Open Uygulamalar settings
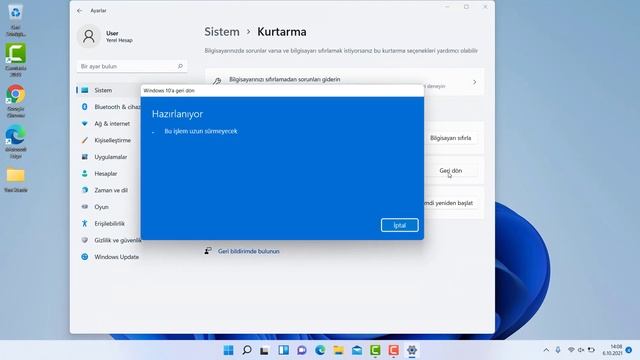The width and height of the screenshot is (640, 360). coord(110,157)
